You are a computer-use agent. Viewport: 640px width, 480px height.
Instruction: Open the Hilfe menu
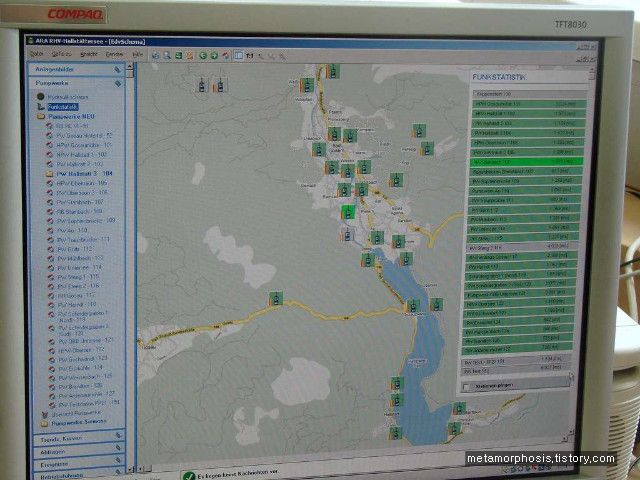[x=137, y=54]
